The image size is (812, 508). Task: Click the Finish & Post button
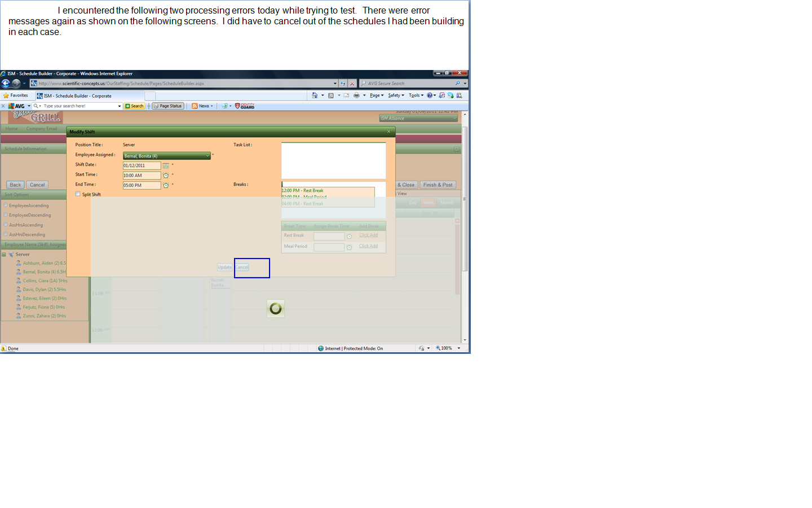[x=438, y=185]
